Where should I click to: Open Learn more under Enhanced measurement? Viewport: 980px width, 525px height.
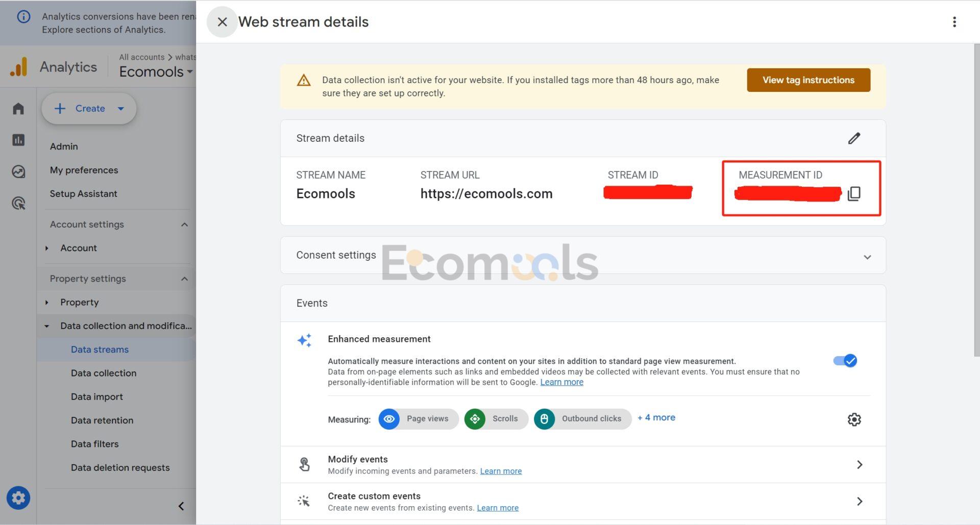(x=561, y=382)
